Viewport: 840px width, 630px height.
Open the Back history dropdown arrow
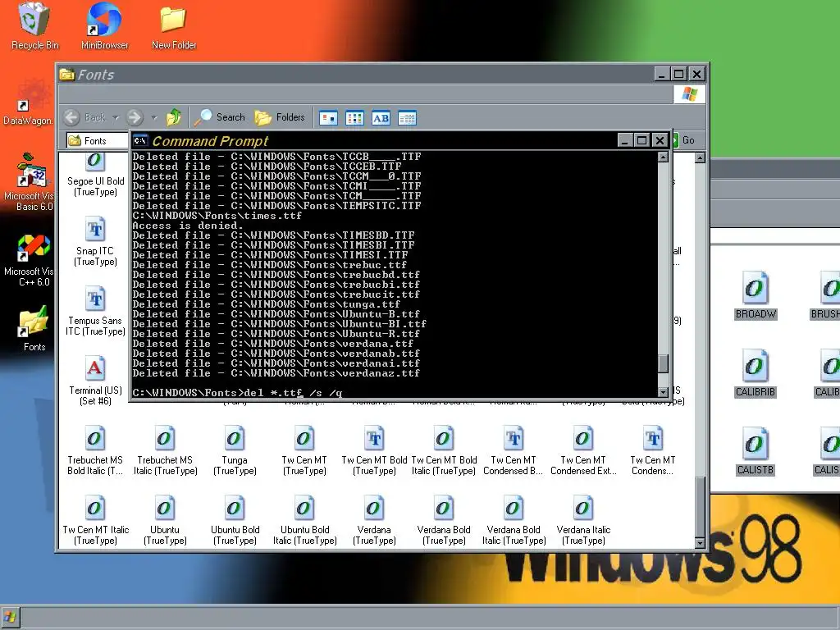pyautogui.click(x=115, y=117)
